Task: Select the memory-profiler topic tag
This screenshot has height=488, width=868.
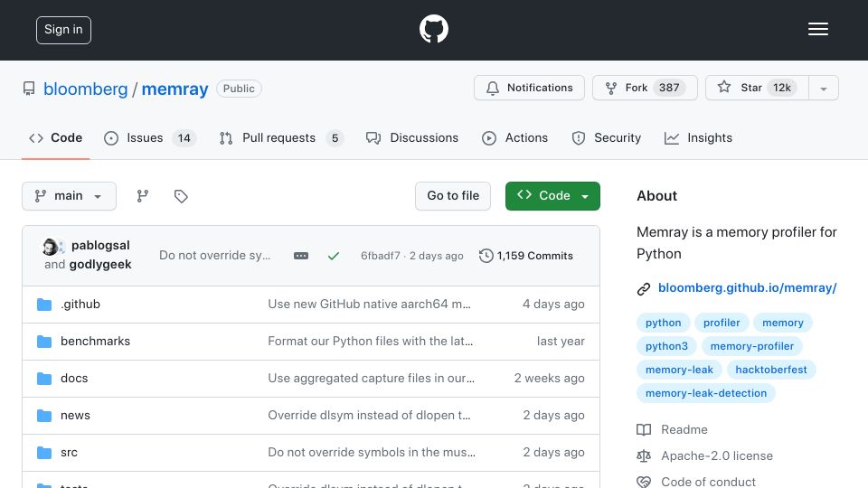Action: [751, 346]
